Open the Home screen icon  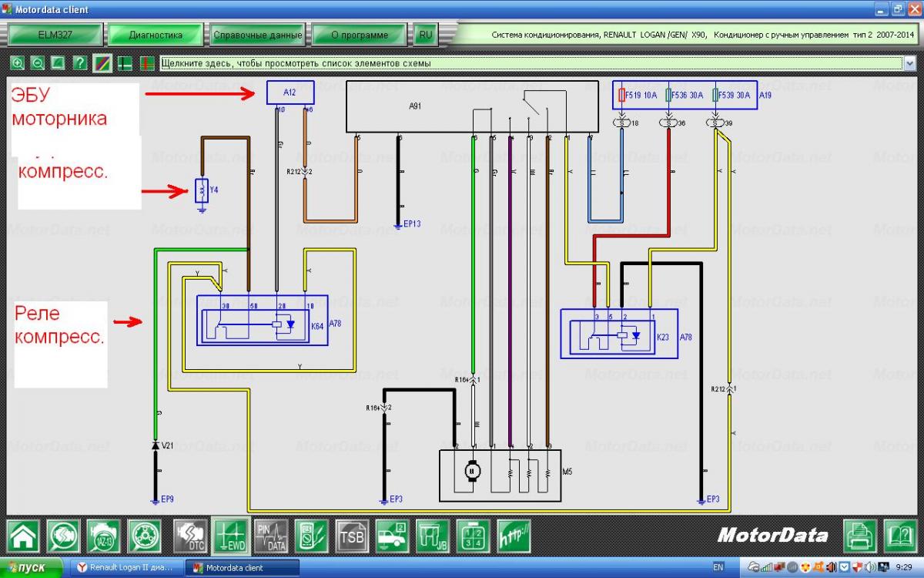click(x=24, y=536)
